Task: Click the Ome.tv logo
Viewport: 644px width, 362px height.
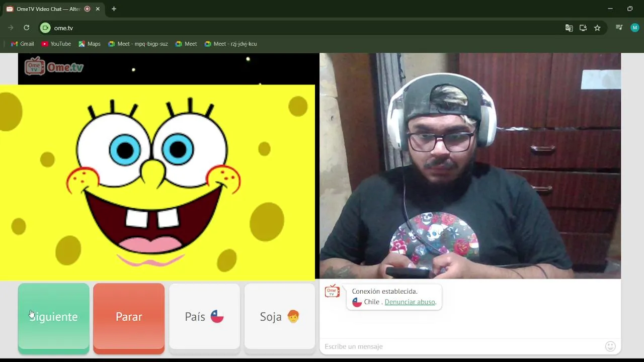Action: click(54, 66)
